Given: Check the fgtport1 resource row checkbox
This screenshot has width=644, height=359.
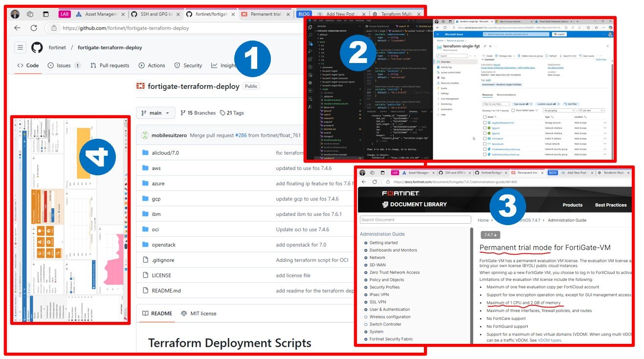Looking at the screenshot, I should [485, 127].
